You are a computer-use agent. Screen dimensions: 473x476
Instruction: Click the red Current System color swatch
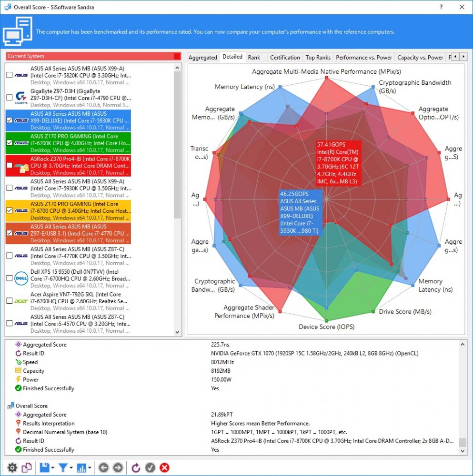pyautogui.click(x=177, y=56)
